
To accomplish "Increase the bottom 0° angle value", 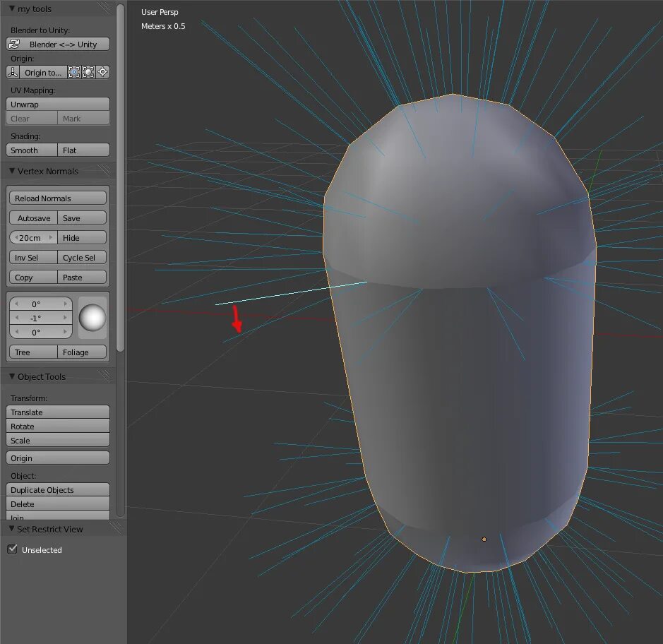I will coord(66,332).
